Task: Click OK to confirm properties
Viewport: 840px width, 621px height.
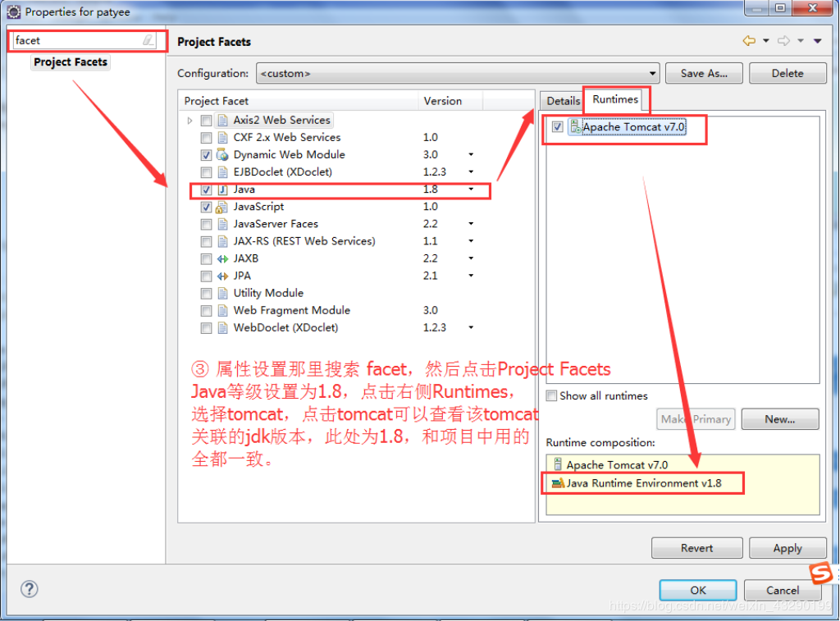Action: 698,590
